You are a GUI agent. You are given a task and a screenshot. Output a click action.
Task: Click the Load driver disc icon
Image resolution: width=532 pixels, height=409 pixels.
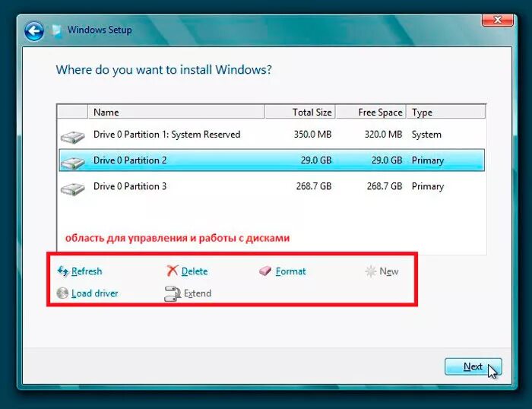pos(62,293)
